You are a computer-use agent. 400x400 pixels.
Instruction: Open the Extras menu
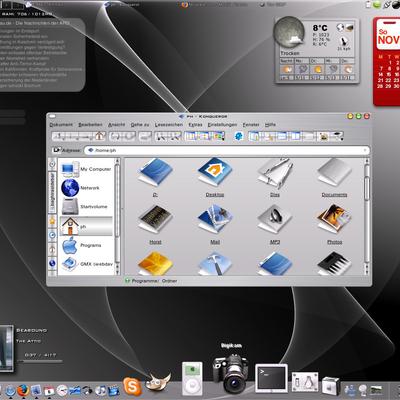pos(195,125)
